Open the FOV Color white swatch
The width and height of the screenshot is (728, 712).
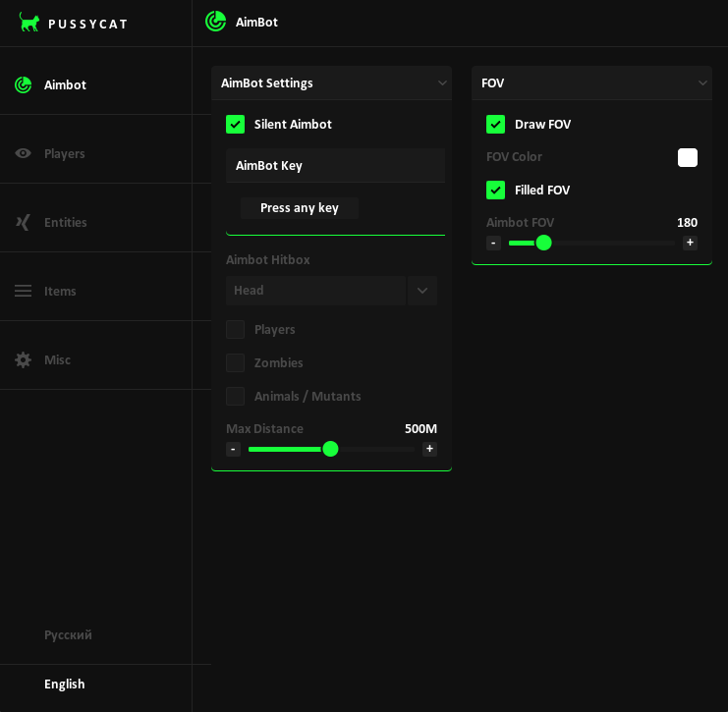tap(688, 157)
